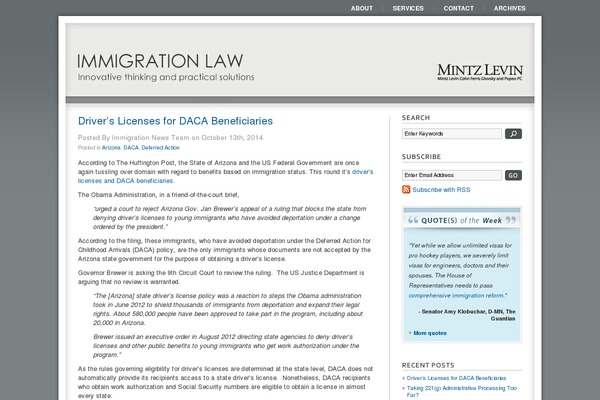Click the SUBSCRIBE sidebar heading

click(421, 157)
